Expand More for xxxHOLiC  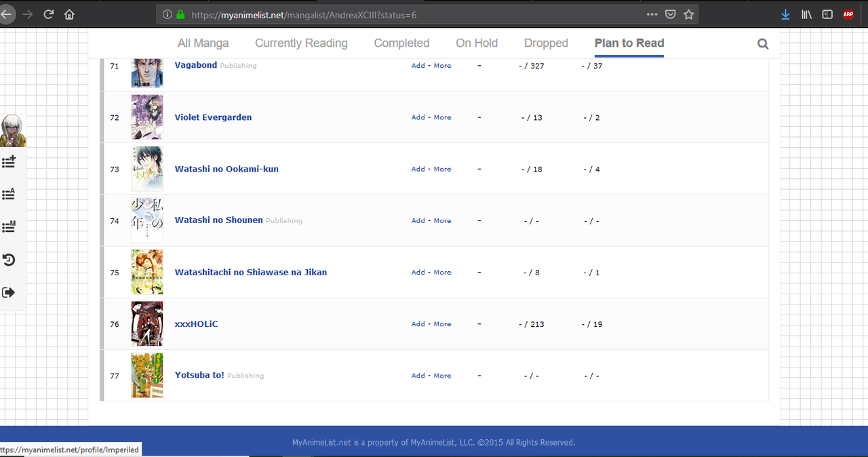(x=442, y=324)
